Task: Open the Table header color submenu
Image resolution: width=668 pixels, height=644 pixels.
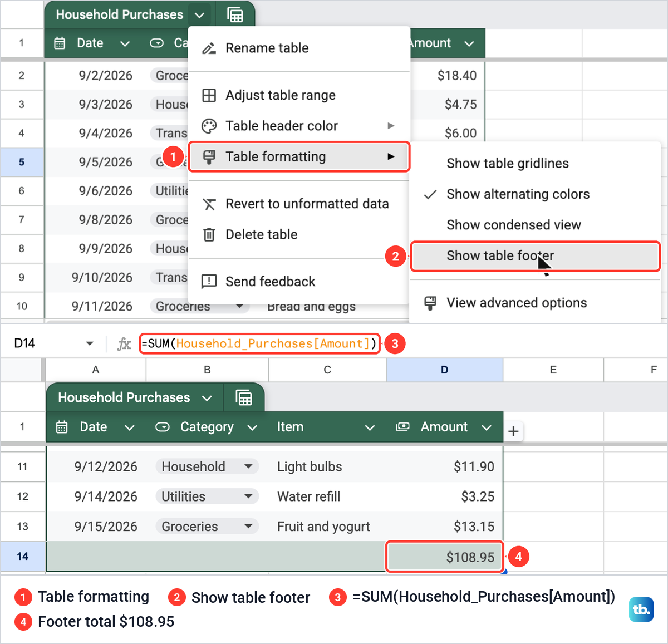Action: pos(299,126)
